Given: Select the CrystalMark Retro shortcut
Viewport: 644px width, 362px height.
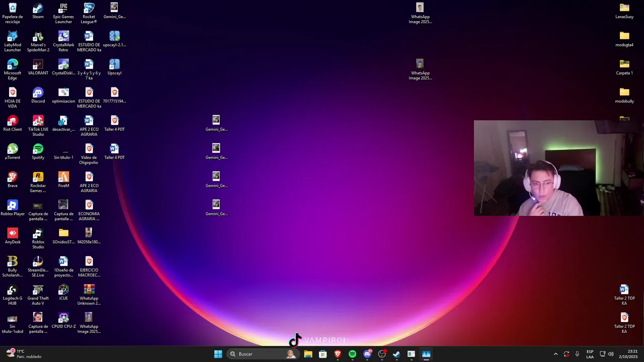Looking at the screenshot, I should pos(63,42).
